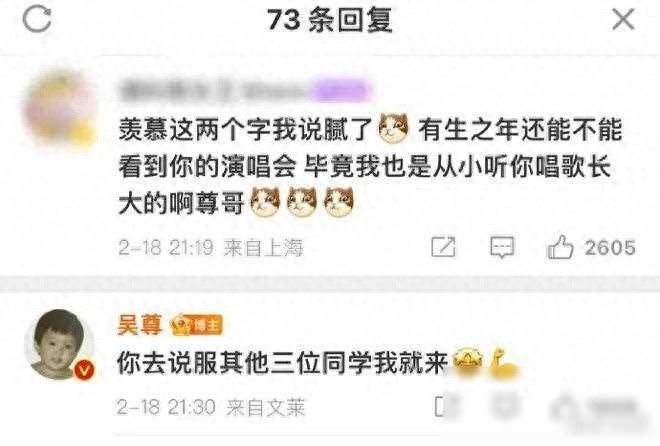This screenshot has width=660, height=446.
Task: Tap the orange 博主 badge
Action: point(196,325)
